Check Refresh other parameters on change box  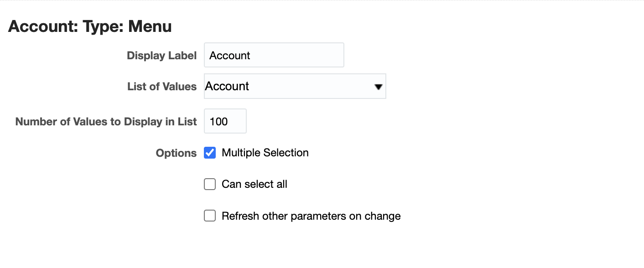pyautogui.click(x=209, y=215)
